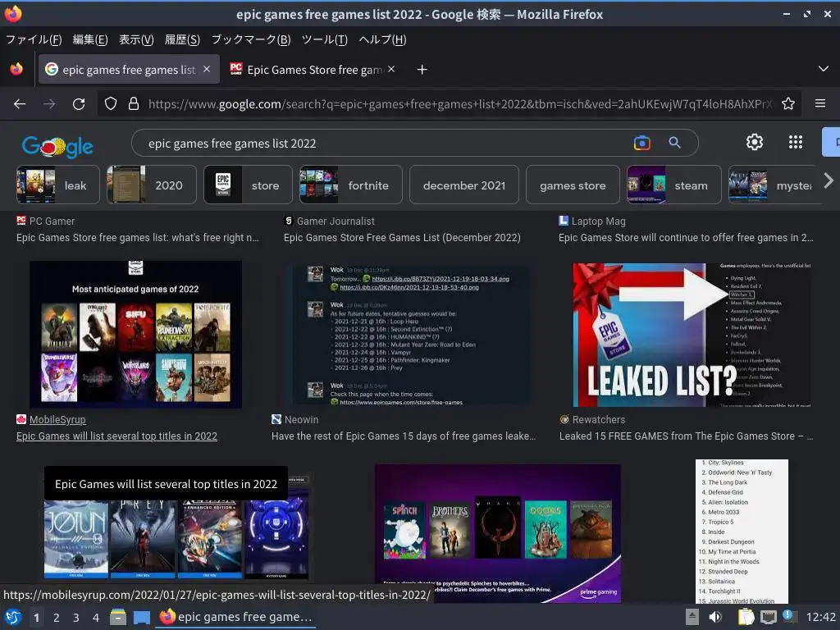This screenshot has height=630, width=840.
Task: Click the magnifier search button
Action: click(x=674, y=143)
